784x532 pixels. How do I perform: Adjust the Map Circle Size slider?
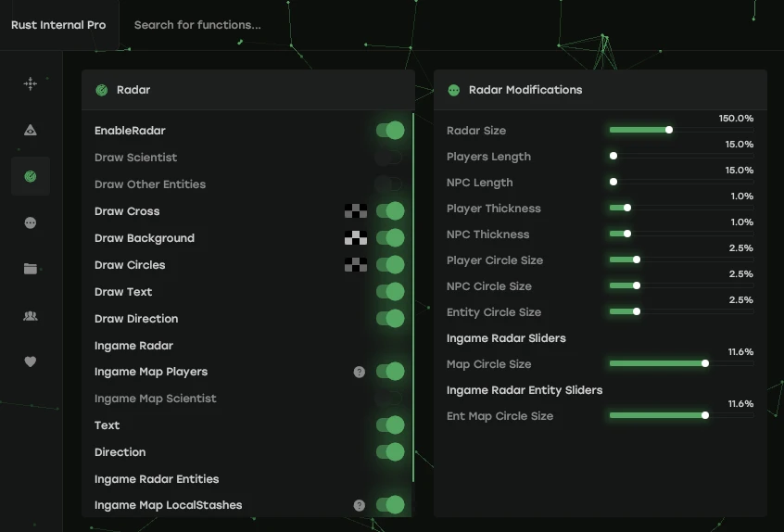[x=681, y=363]
